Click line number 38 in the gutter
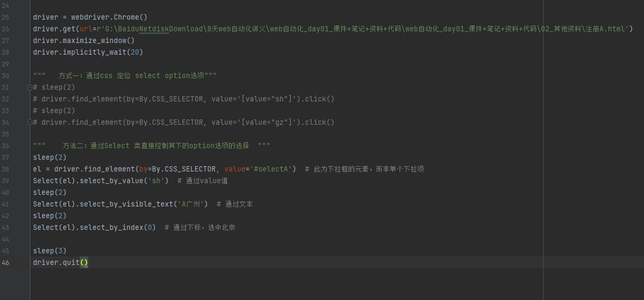The width and height of the screenshot is (644, 300). click(x=6, y=169)
